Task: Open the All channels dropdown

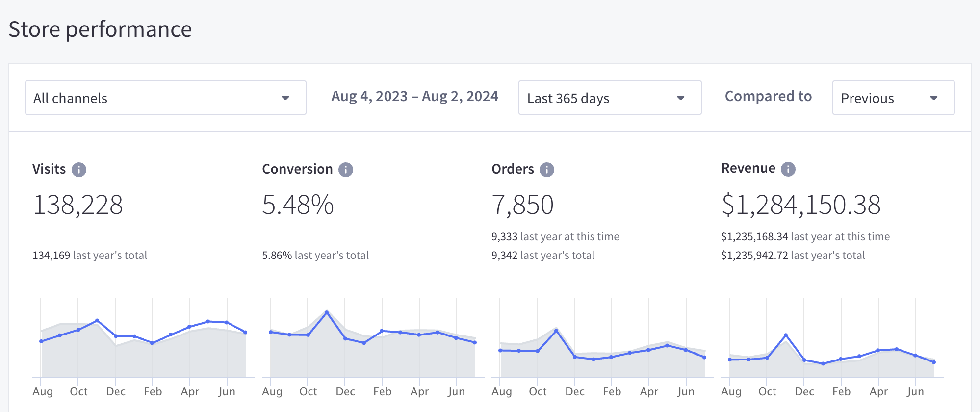Action: 166,98
